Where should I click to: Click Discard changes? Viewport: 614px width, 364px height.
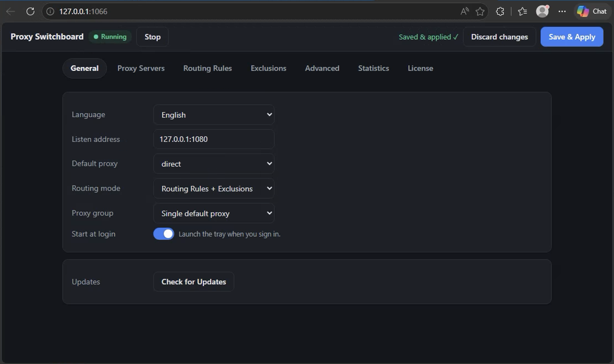[499, 37]
